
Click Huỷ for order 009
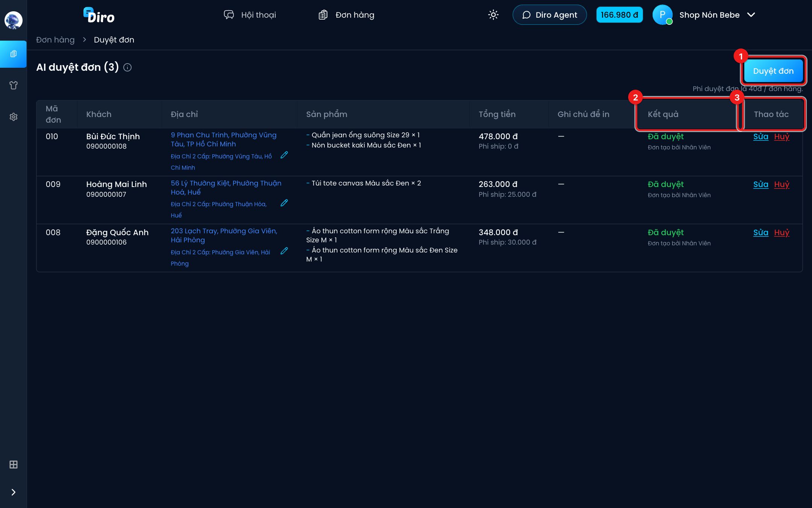[782, 184]
